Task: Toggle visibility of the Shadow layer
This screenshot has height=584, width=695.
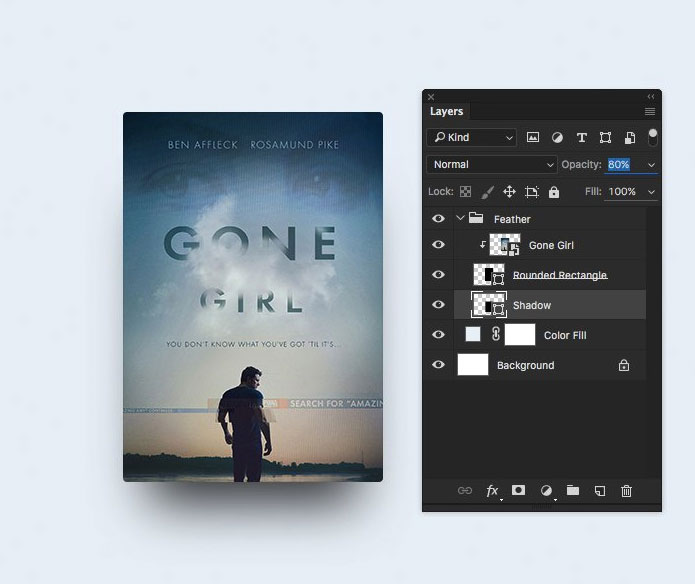Action: click(x=438, y=304)
